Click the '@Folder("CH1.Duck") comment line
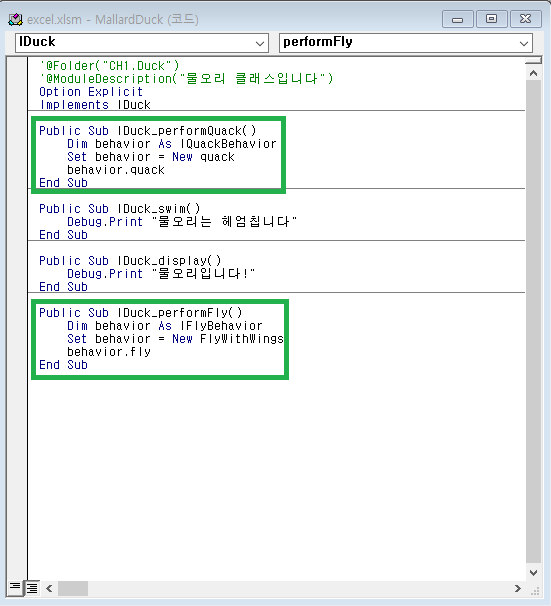 (x=109, y=65)
